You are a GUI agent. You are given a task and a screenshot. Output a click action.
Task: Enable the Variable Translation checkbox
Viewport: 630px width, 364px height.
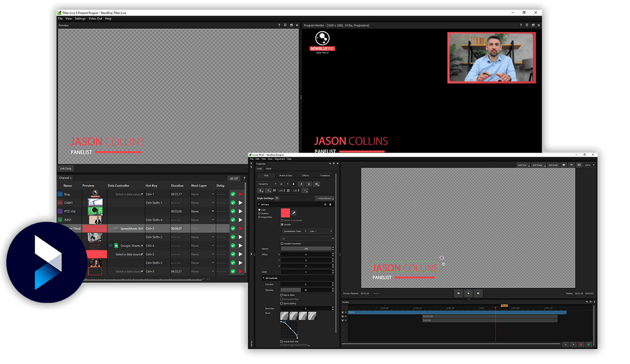pos(282,244)
